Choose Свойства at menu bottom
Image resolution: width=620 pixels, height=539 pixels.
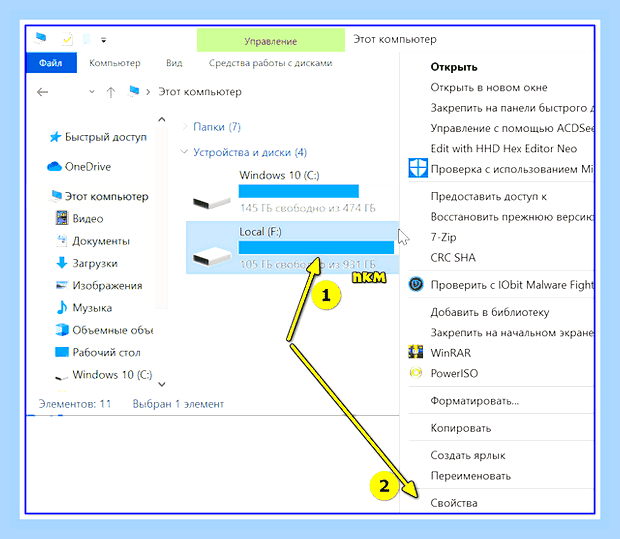(x=454, y=503)
